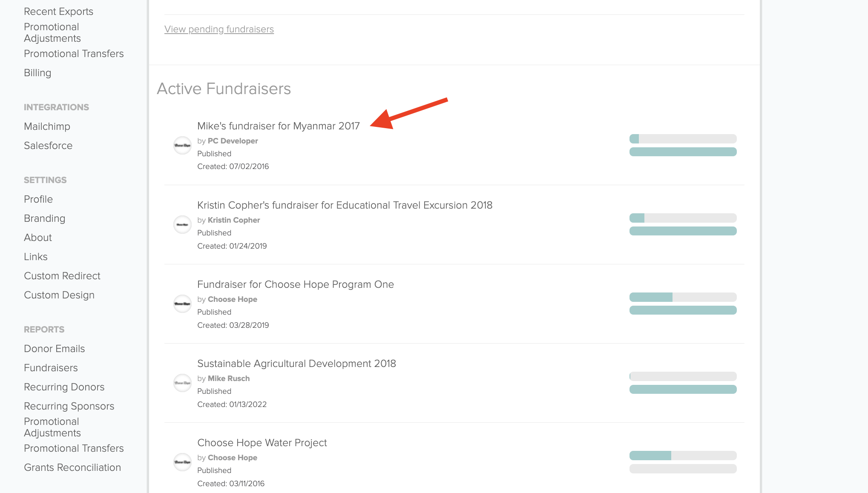
Task: Open the View pending fundraisers link
Action: coord(219,29)
